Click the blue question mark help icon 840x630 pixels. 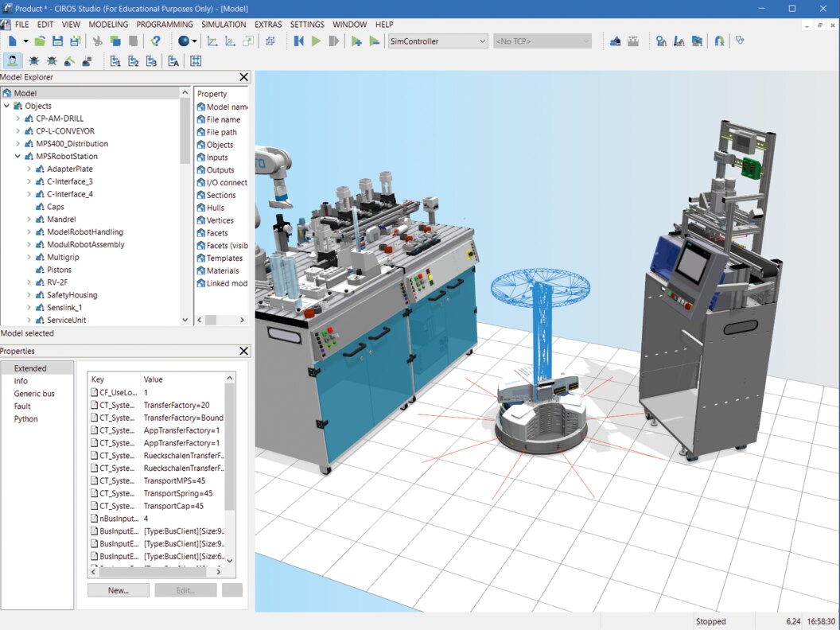(x=156, y=41)
